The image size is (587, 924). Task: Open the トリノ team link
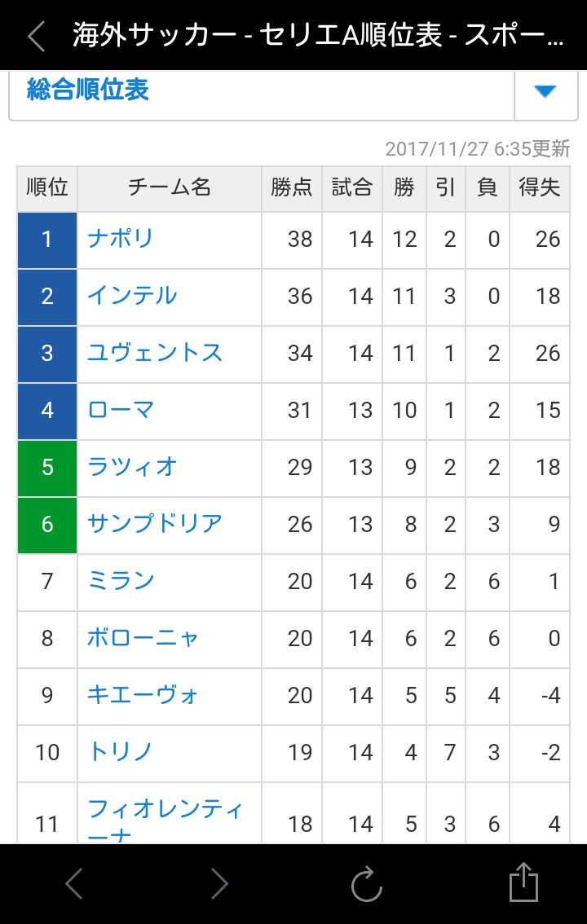point(120,751)
